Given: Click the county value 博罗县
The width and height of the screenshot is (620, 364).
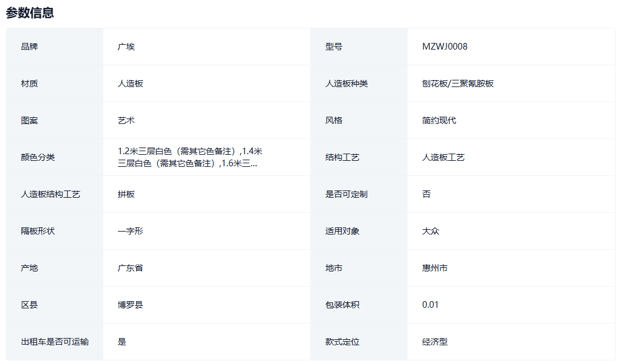Looking at the screenshot, I should (131, 305).
